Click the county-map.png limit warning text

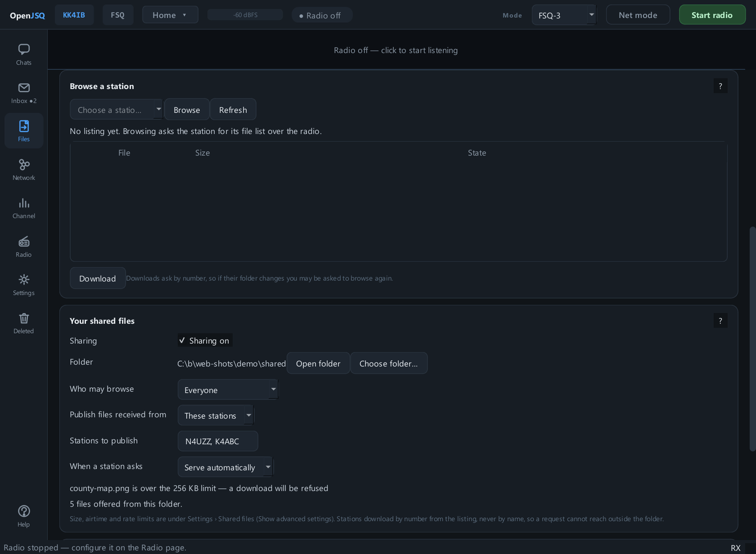[199, 488]
